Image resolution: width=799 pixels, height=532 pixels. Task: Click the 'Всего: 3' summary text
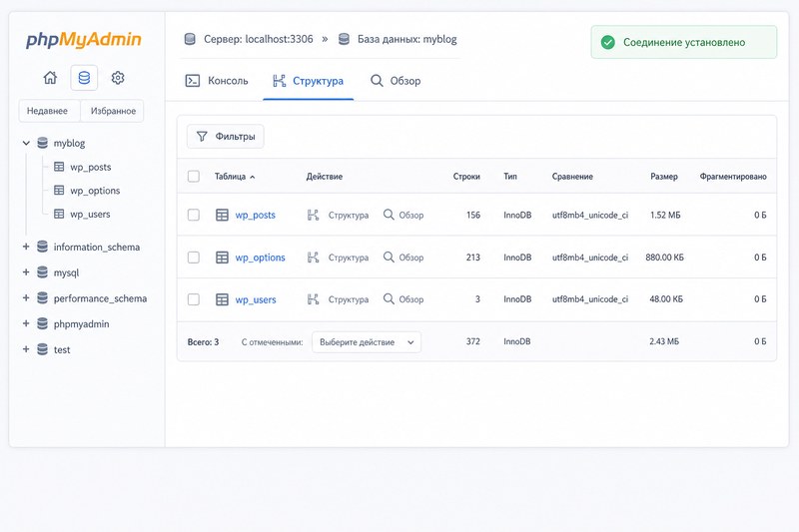[203, 342]
